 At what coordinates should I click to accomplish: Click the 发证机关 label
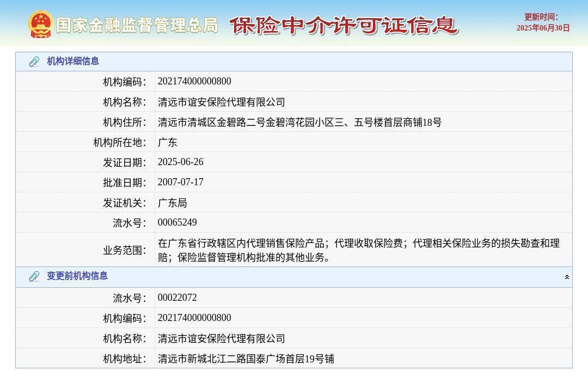[x=125, y=203]
